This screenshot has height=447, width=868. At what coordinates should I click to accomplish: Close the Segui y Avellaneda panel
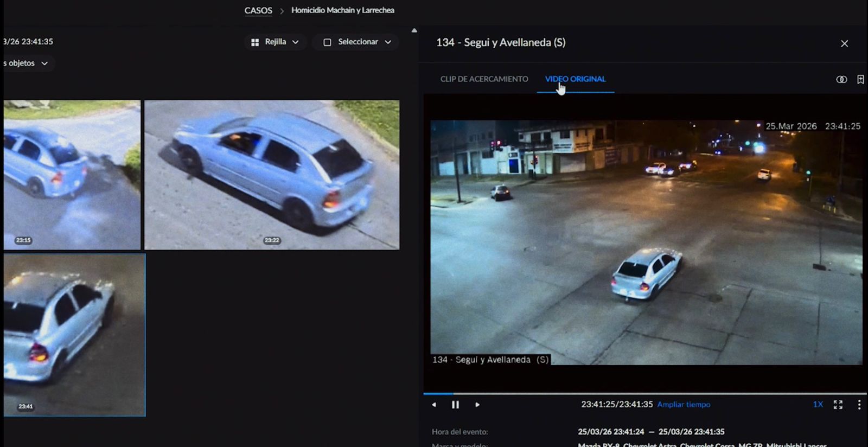[844, 43]
